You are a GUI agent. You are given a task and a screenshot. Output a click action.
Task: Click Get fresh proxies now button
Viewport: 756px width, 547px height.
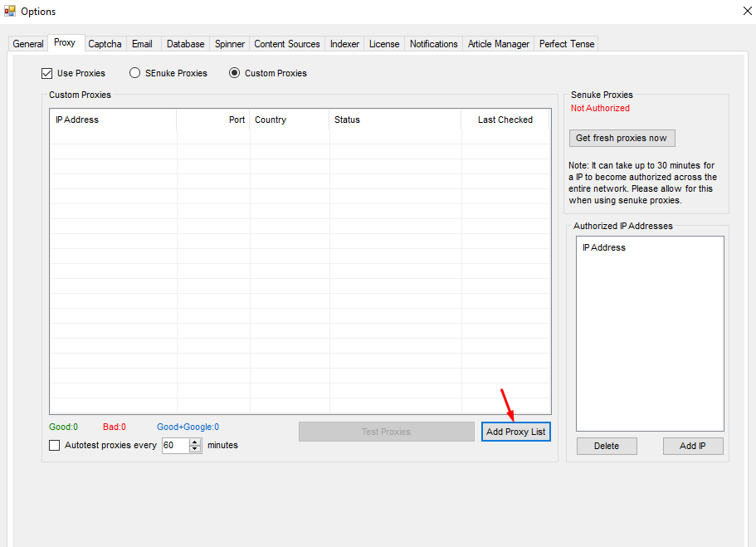point(622,138)
